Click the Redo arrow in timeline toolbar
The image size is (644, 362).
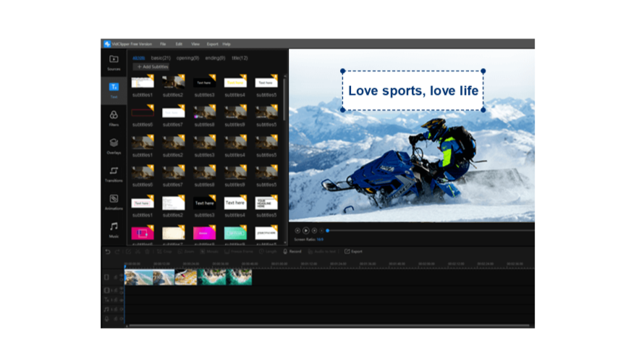[x=117, y=251]
